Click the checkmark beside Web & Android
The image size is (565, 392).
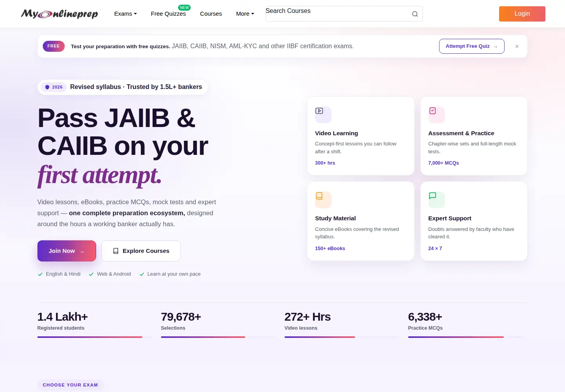click(x=91, y=274)
